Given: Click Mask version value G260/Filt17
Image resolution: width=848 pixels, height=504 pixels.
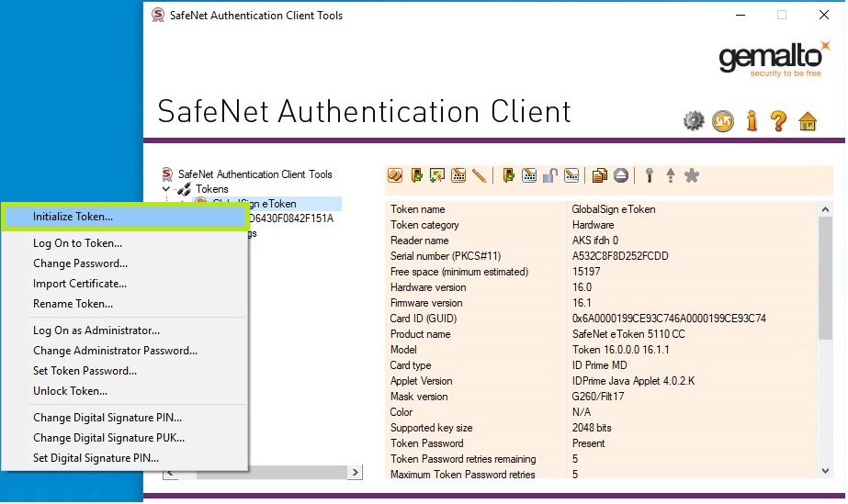Looking at the screenshot, I should click(x=597, y=397).
